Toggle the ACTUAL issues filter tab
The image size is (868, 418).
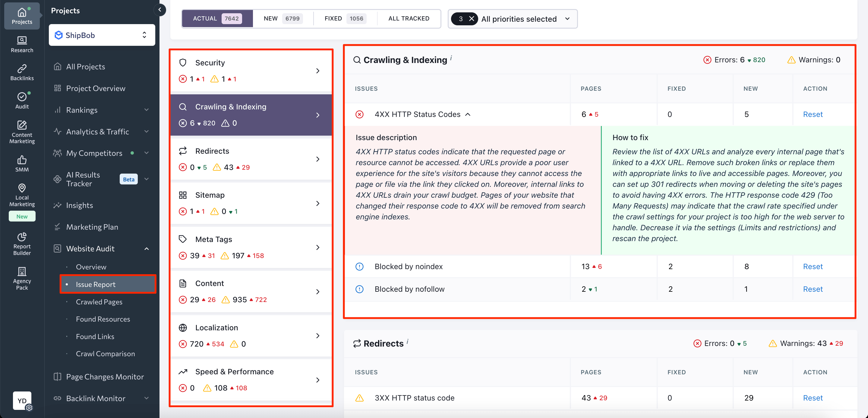click(216, 18)
